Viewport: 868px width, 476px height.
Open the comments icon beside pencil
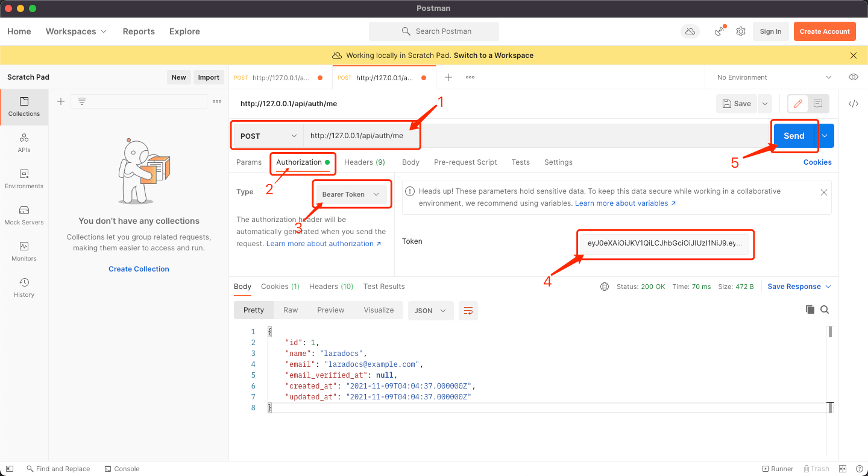point(818,104)
